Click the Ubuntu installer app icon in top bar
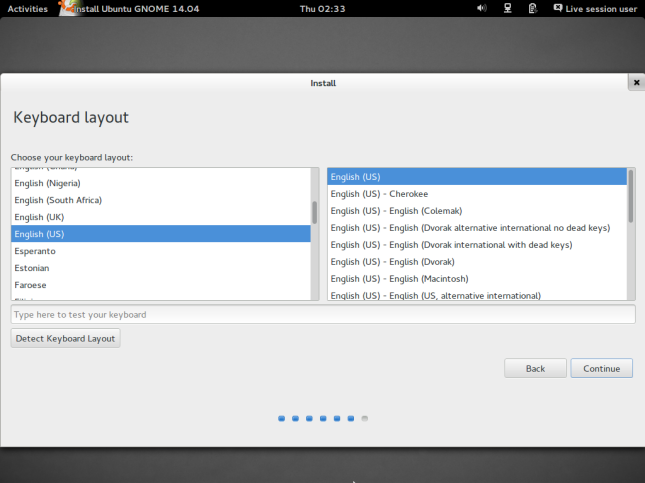Image resolution: width=645 pixels, height=483 pixels. 66,8
